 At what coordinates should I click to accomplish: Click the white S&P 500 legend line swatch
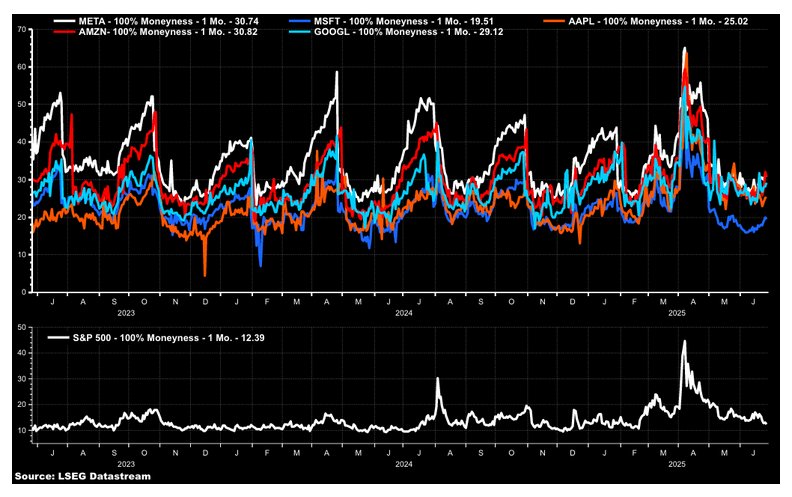coord(59,338)
